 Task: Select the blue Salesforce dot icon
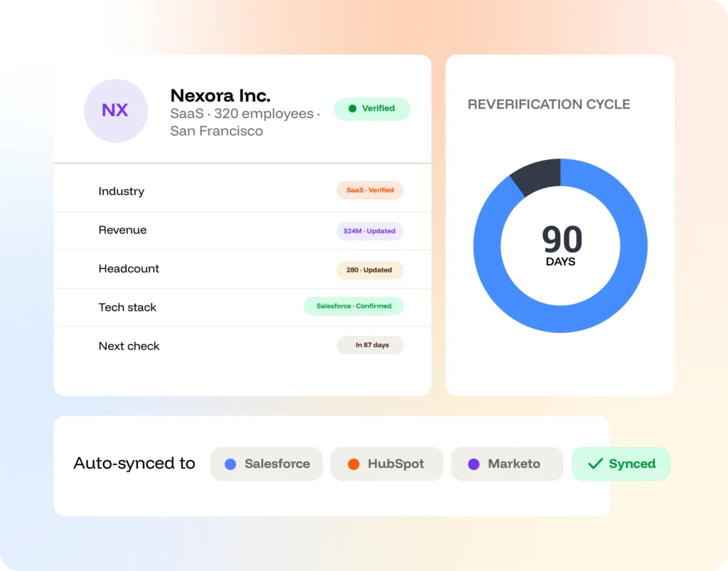(x=230, y=464)
